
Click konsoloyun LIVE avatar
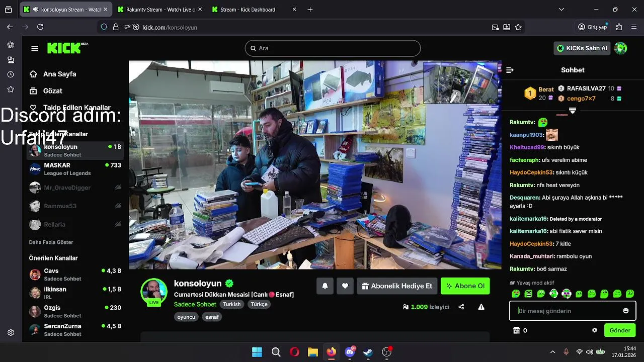pos(154,292)
